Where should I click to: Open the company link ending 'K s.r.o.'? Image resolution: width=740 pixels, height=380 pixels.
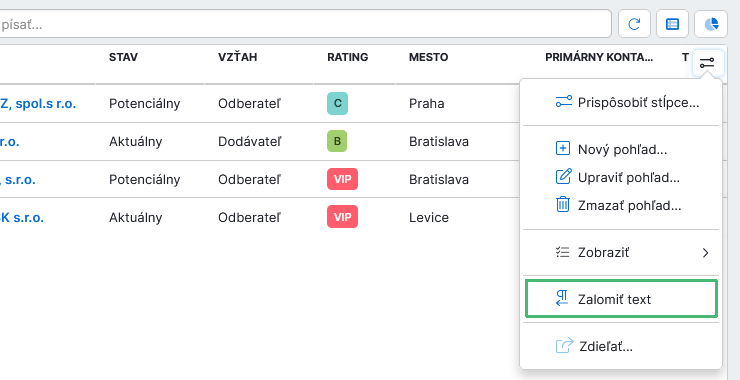[22, 218]
